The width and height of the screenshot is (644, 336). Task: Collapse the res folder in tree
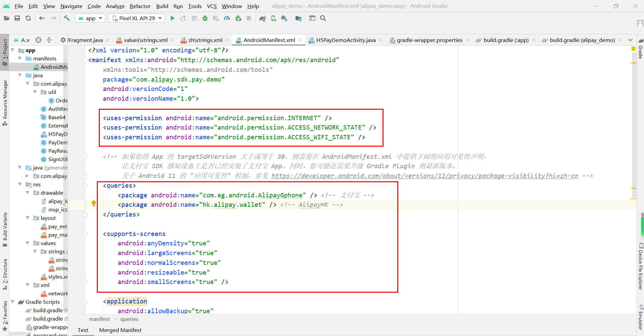click(20, 184)
